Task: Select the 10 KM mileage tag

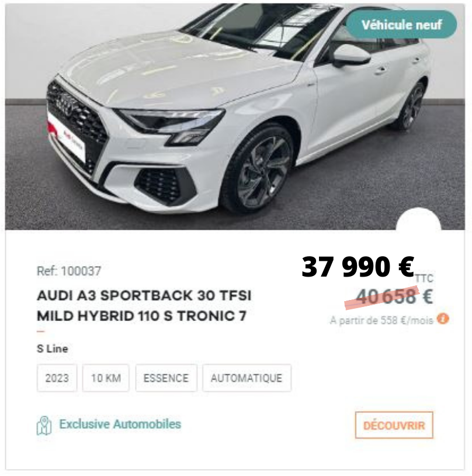Action: tap(106, 378)
